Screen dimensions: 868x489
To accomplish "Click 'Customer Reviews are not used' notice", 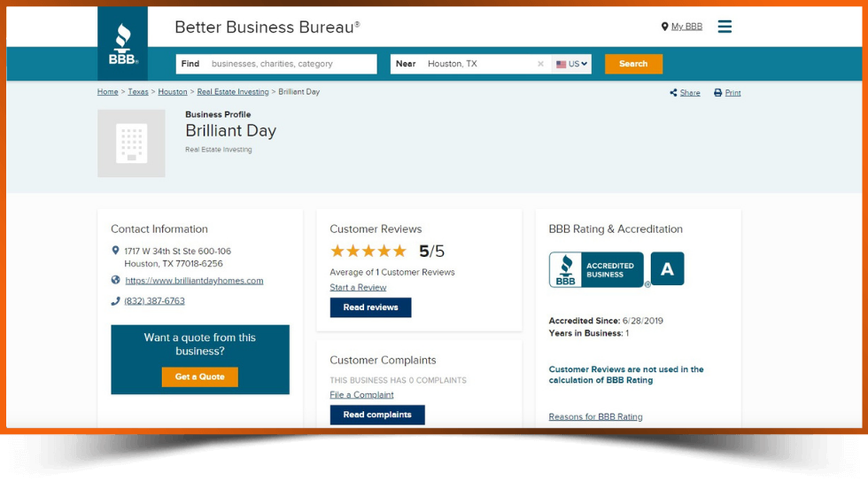I will point(626,375).
